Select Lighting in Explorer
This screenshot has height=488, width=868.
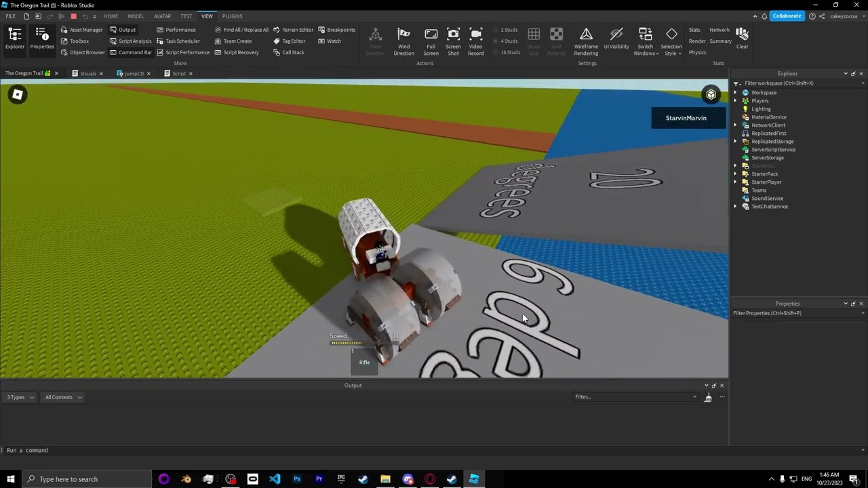coord(761,109)
